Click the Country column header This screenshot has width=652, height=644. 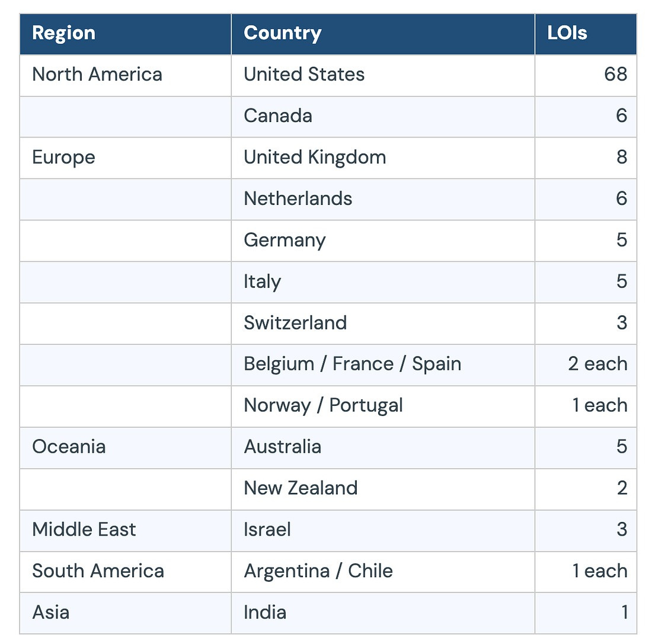383,34
